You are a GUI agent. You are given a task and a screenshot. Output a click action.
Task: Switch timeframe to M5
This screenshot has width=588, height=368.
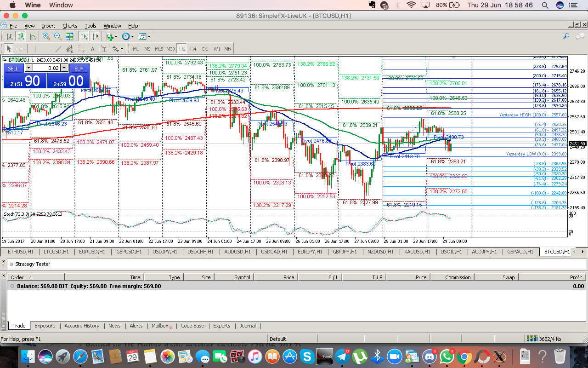click(147, 49)
